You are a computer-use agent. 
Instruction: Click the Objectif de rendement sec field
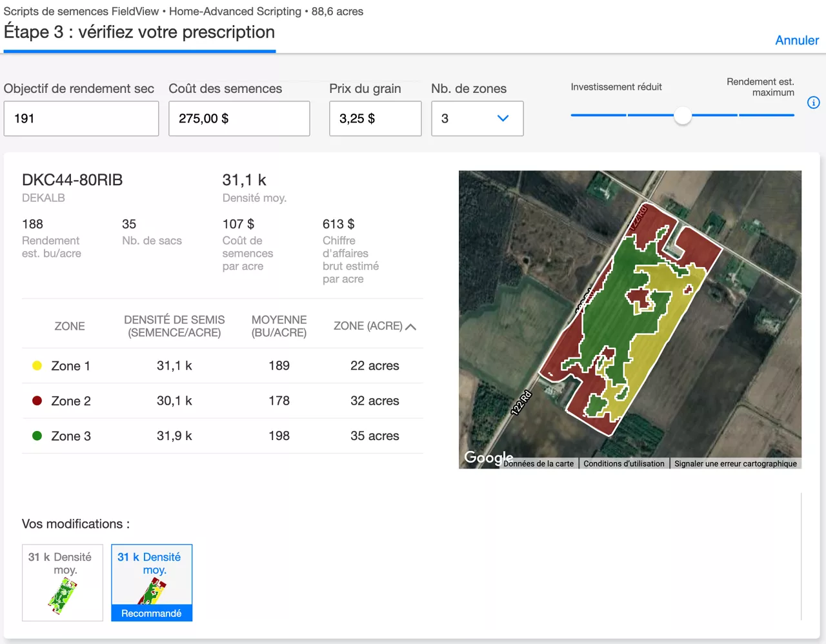81,119
